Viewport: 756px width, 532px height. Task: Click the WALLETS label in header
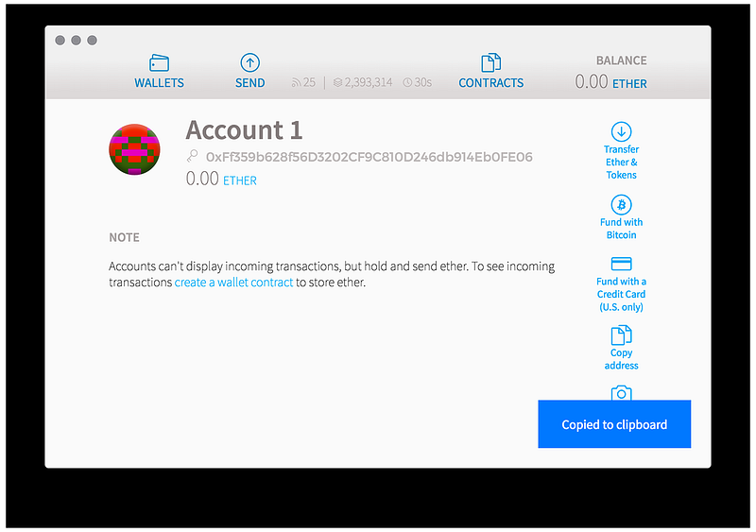coord(159,83)
